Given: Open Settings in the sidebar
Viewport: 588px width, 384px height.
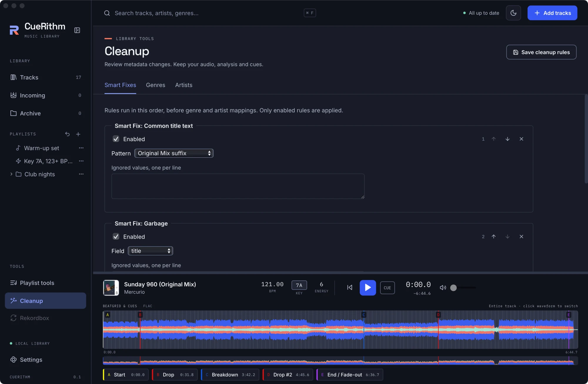Looking at the screenshot, I should click(46, 360).
